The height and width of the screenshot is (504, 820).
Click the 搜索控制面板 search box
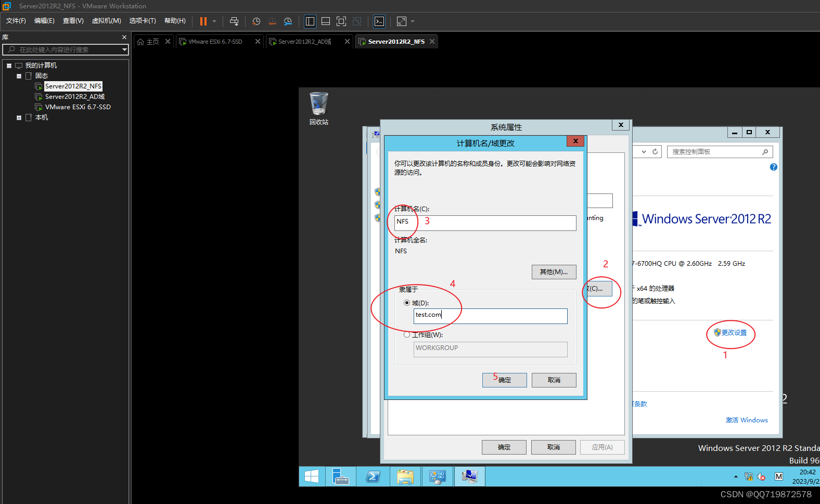[x=720, y=152]
